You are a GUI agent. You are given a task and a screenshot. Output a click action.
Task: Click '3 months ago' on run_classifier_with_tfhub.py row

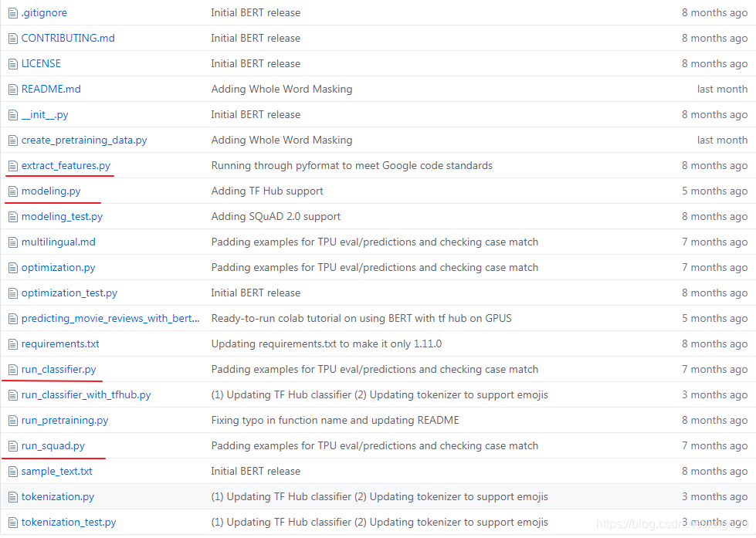714,395
